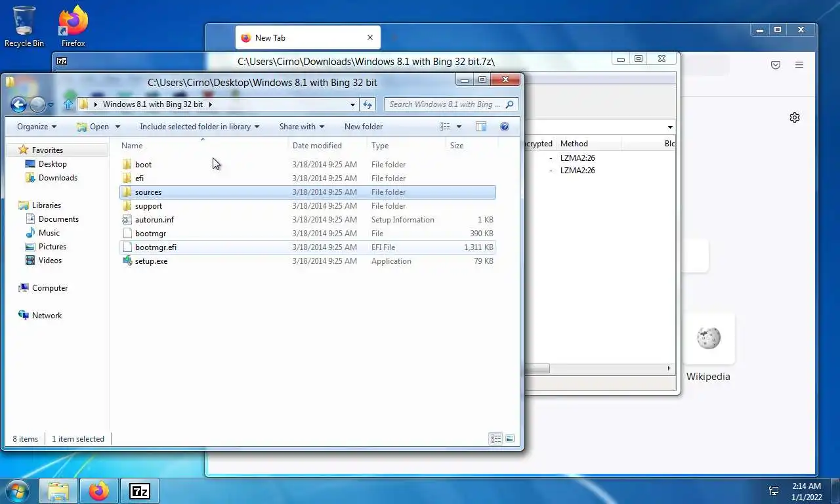
Task: Select the autorun.inf file icon
Action: click(127, 220)
